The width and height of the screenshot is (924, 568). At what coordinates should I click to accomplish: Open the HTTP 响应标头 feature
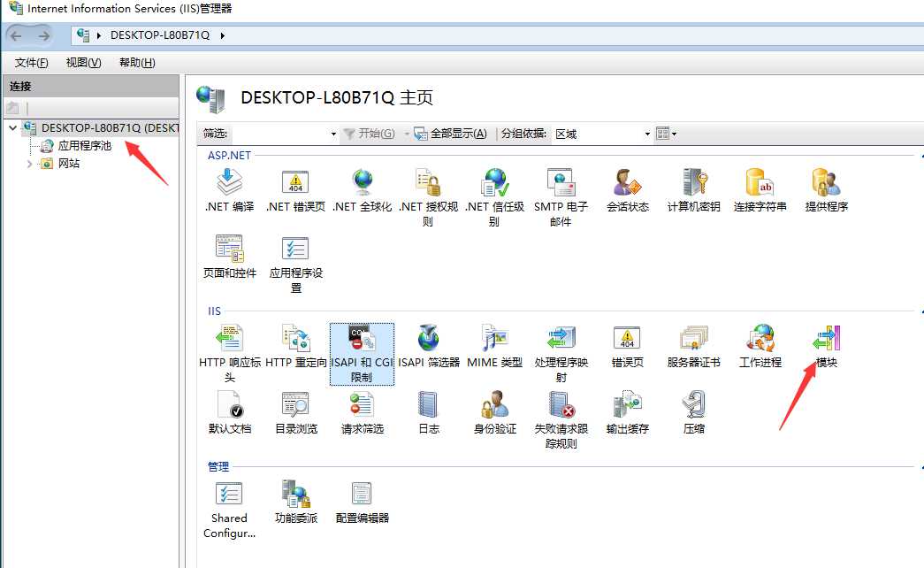point(229,354)
